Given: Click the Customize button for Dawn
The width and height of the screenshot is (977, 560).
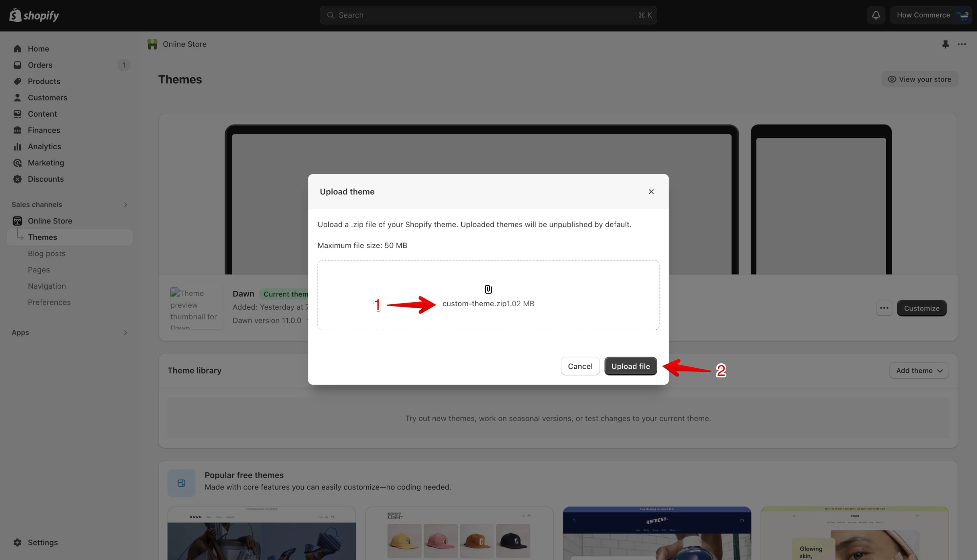Looking at the screenshot, I should click(x=922, y=308).
